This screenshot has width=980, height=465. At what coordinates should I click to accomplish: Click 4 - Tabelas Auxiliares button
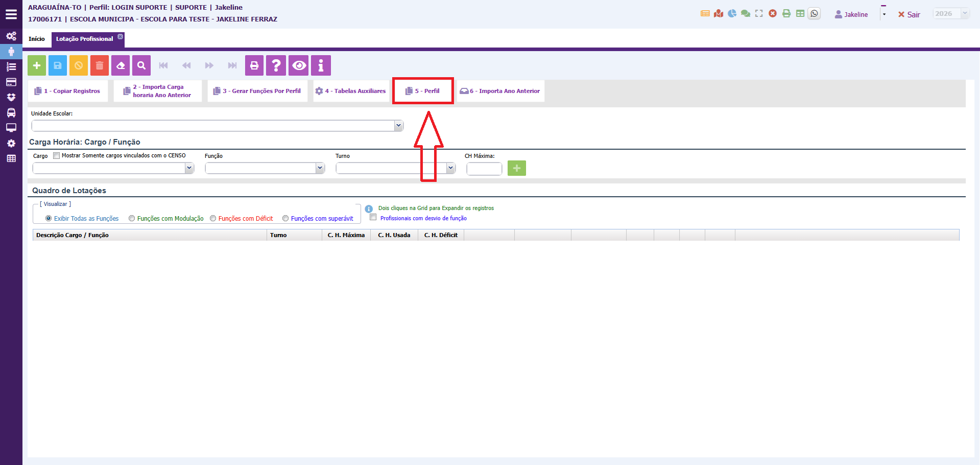[x=351, y=91]
